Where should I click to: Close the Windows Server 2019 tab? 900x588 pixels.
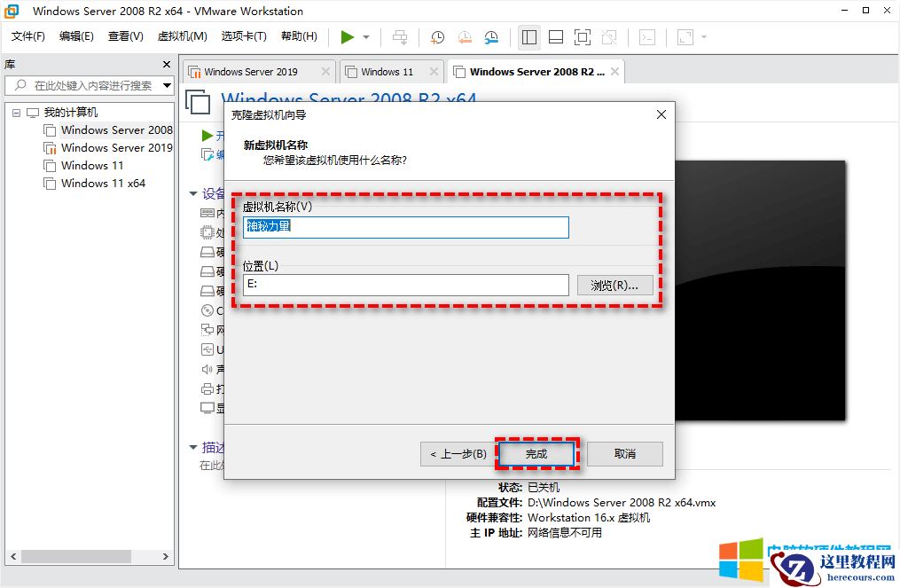(x=325, y=72)
